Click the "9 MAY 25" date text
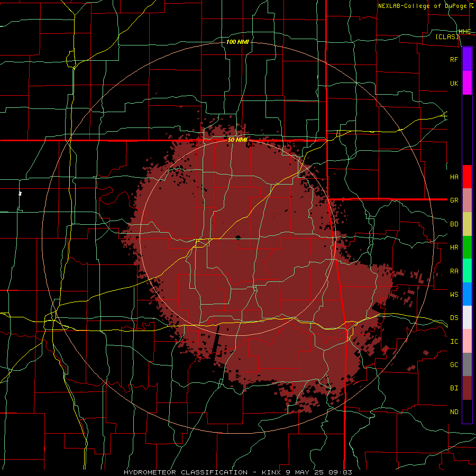Image resolution: width=476 pixels, height=476 pixels. pos(305,472)
